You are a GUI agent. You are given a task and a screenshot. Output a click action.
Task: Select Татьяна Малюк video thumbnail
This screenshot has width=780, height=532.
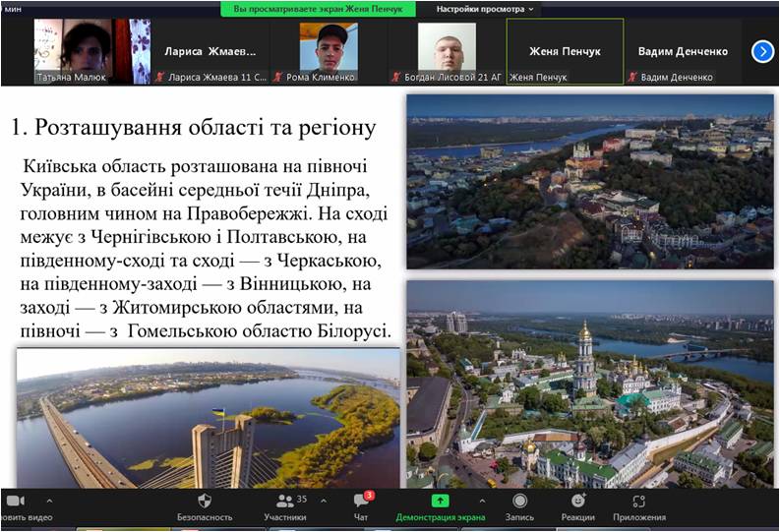92,51
